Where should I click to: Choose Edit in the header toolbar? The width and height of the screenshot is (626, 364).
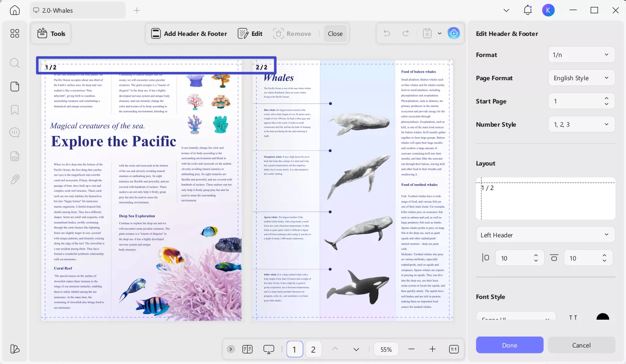pyautogui.click(x=250, y=34)
